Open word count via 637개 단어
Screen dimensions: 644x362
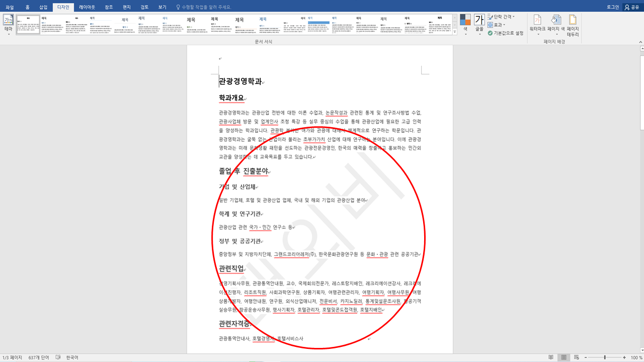pyautogui.click(x=39, y=357)
